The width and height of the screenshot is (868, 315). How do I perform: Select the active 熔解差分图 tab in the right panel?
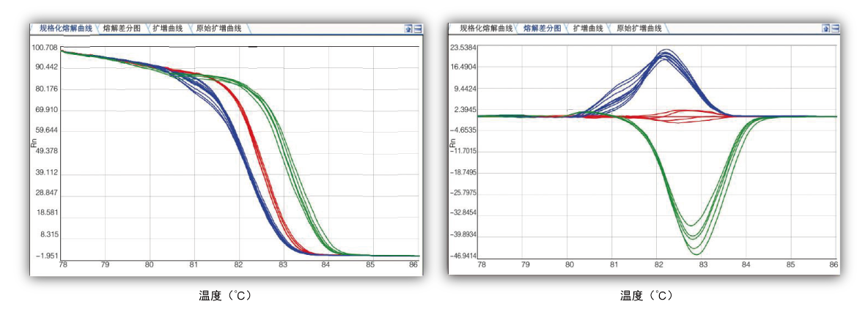pyautogui.click(x=542, y=29)
